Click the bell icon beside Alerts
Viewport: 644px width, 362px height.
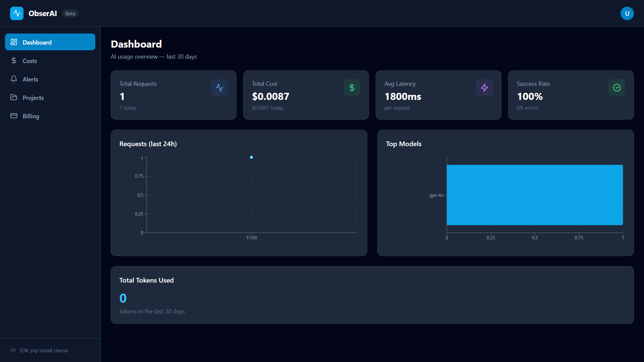[x=14, y=79]
